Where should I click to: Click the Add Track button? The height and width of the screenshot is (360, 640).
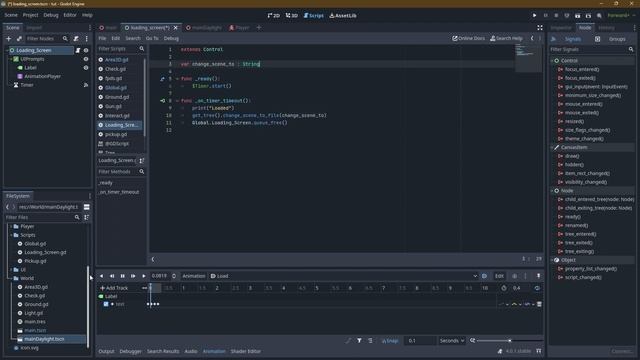point(114,288)
